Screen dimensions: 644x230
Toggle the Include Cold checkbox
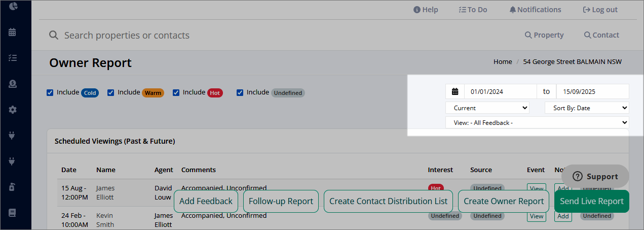[x=50, y=92]
